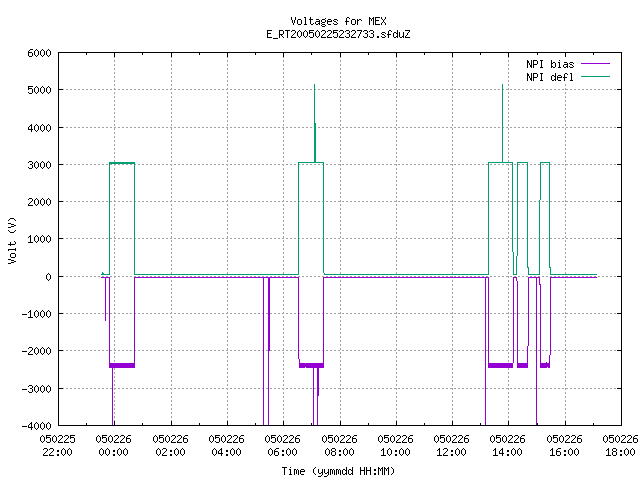Click the green spike peak near 13:45
Screen dimensions: 640x480
coord(502,85)
